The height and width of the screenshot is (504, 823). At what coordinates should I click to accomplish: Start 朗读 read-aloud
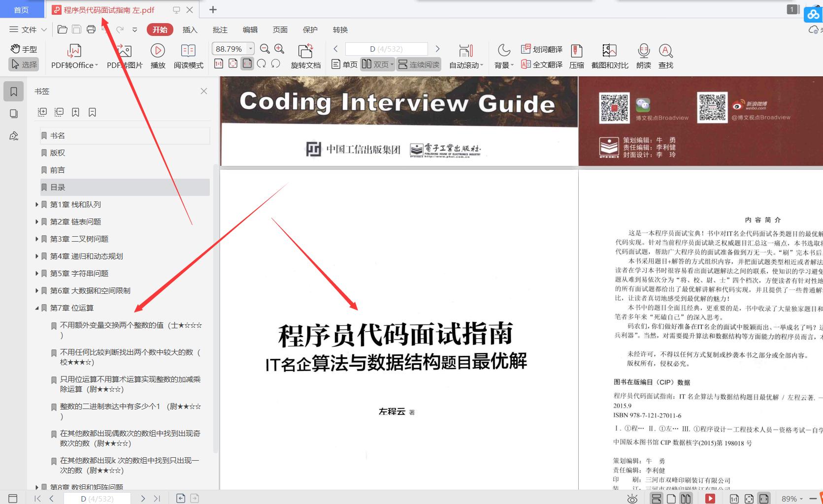coord(643,55)
